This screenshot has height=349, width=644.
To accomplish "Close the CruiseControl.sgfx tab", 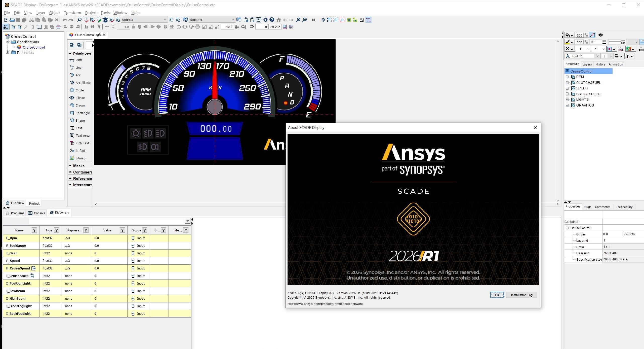I will point(104,35).
